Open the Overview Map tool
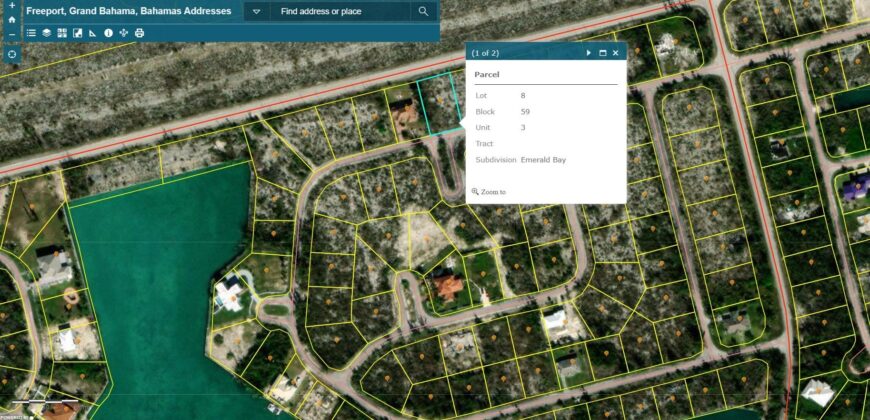870x420 pixels. click(77, 33)
